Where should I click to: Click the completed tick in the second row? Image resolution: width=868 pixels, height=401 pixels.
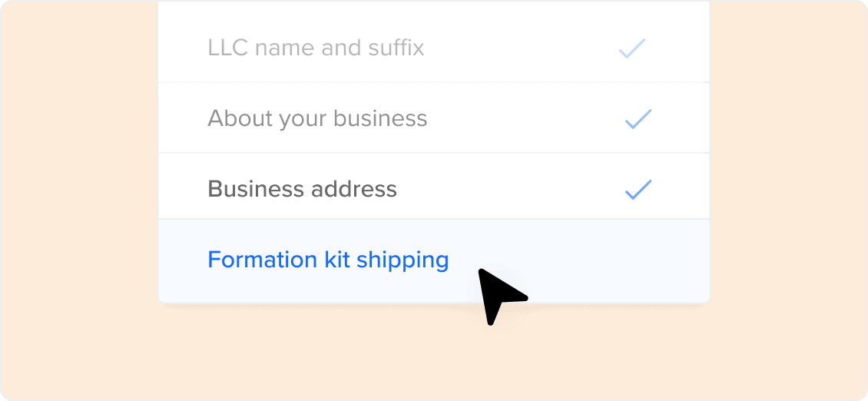tap(638, 119)
